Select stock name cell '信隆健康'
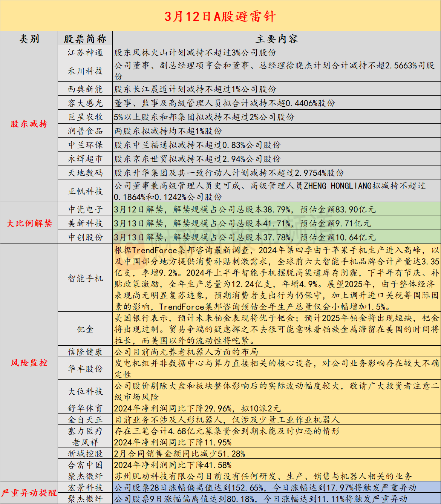Image resolution: width=441 pixels, height=504 pixels. point(85,352)
